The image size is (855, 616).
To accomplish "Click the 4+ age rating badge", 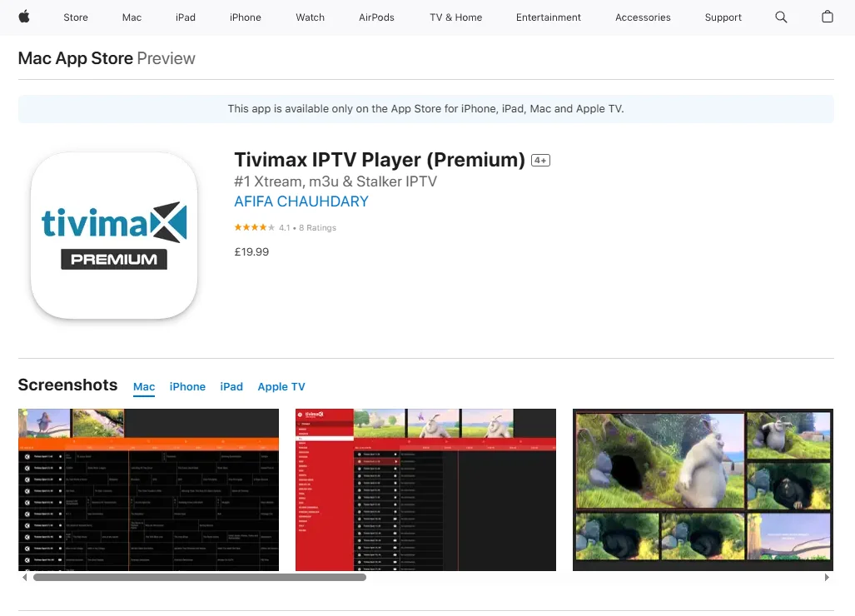I will point(540,161).
